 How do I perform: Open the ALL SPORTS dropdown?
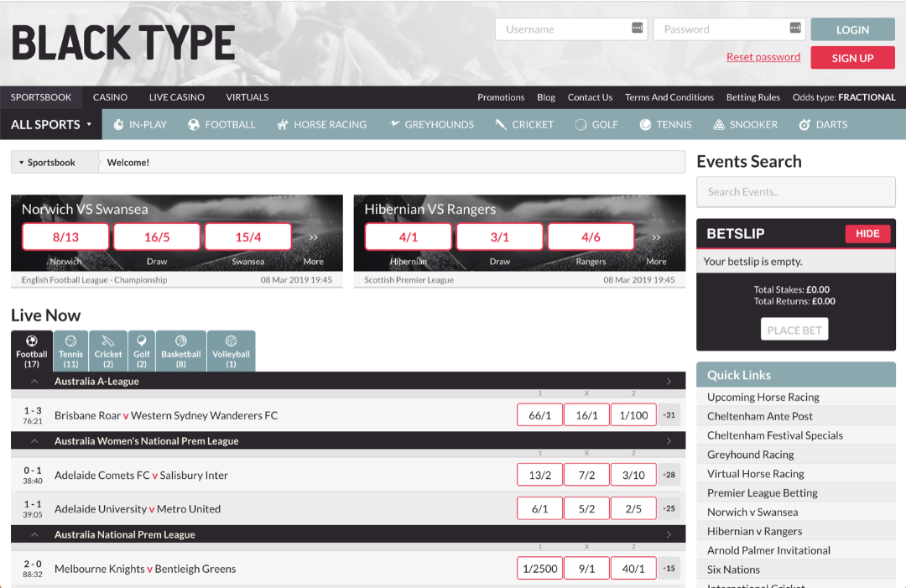(51, 124)
